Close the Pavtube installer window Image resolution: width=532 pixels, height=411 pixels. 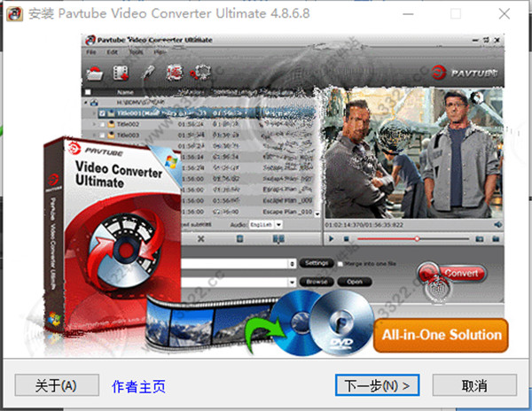[x=505, y=14]
